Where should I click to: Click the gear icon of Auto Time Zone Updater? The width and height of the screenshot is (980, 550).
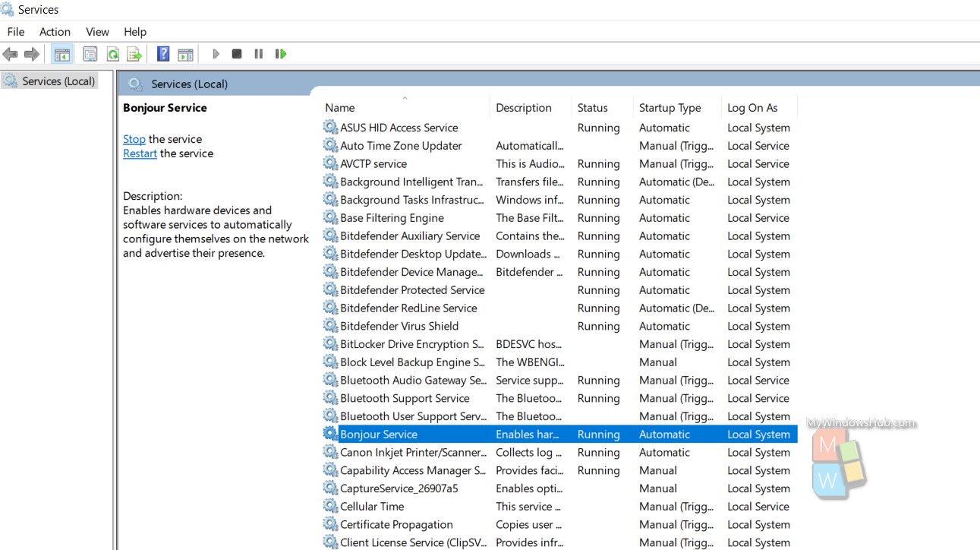click(x=330, y=145)
